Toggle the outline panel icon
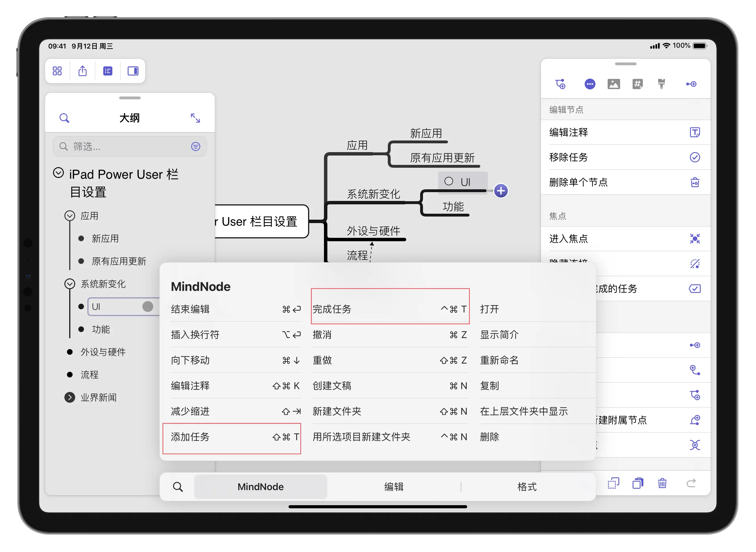 pos(108,71)
